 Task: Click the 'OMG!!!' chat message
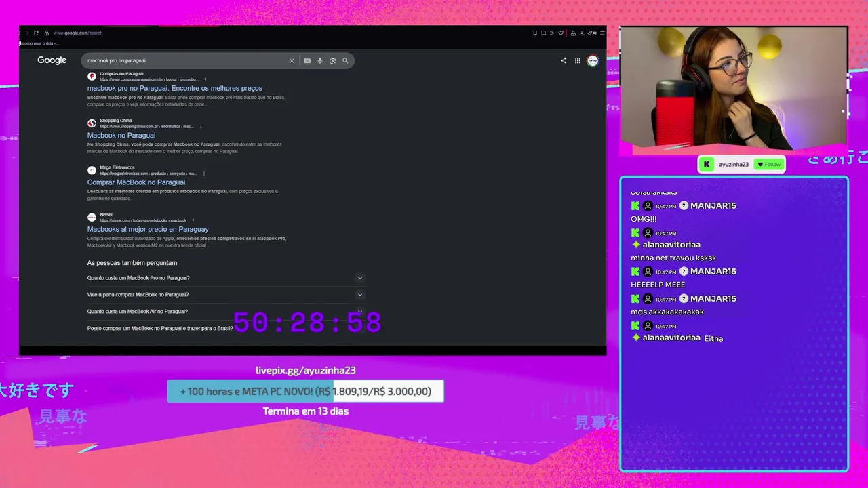pyautogui.click(x=644, y=219)
